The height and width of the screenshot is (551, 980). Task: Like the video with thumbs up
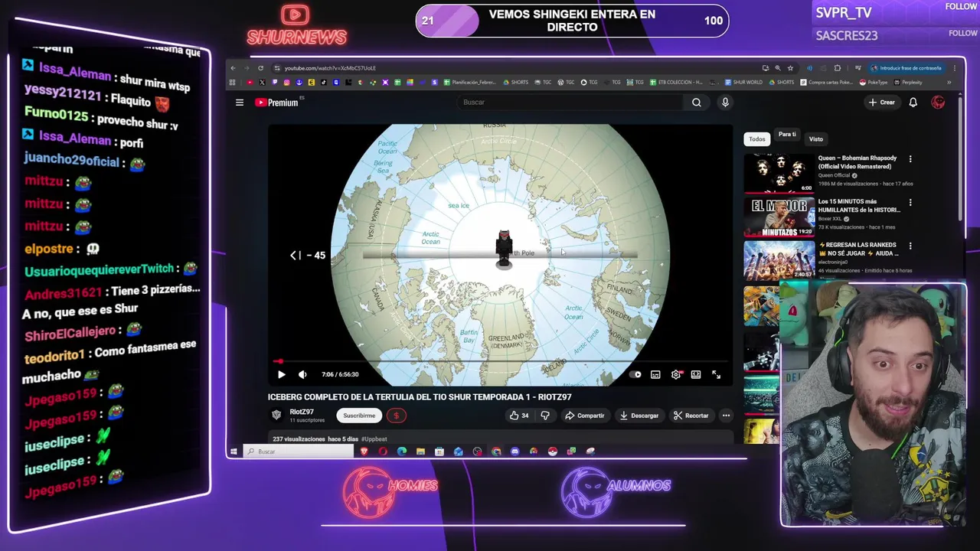(x=519, y=416)
